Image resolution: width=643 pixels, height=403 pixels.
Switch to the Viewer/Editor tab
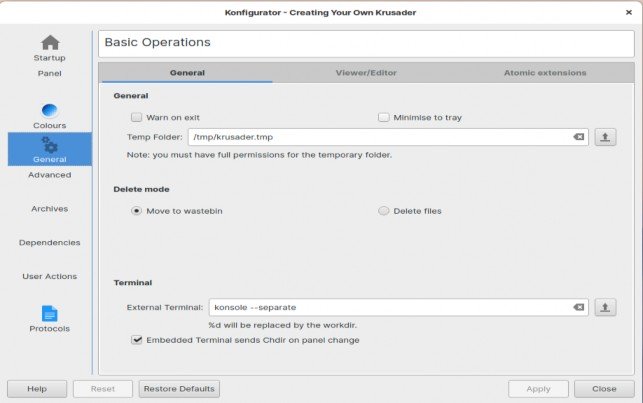(x=366, y=73)
